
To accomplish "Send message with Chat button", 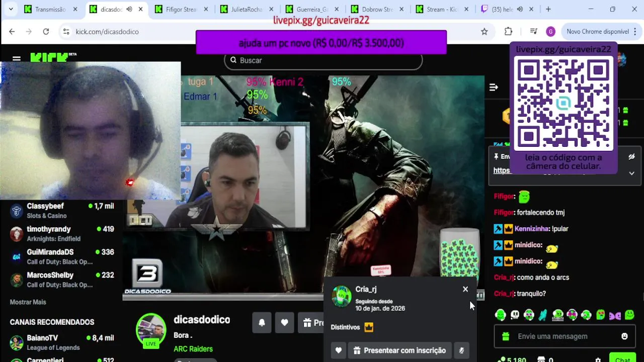I will point(622,358).
